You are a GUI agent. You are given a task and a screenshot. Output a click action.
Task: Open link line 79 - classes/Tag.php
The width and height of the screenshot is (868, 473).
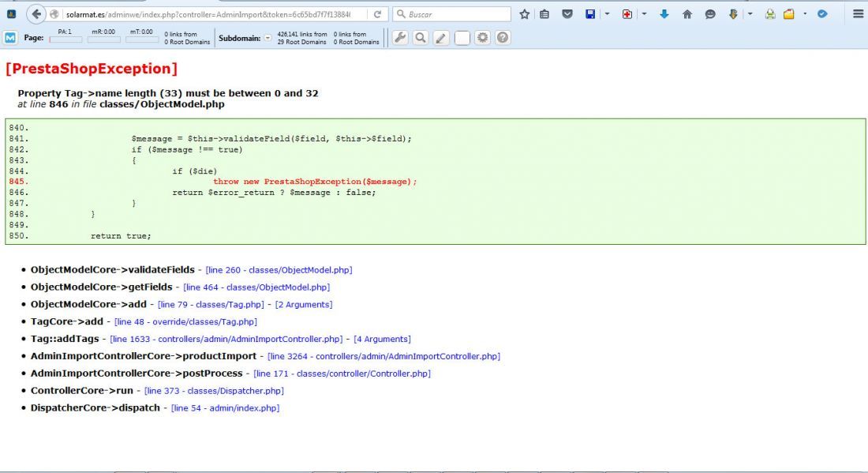pos(211,305)
